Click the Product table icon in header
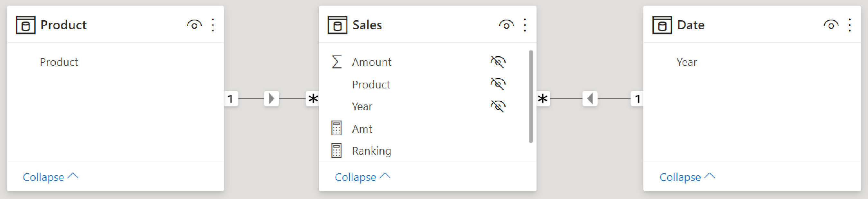Image resolution: width=868 pixels, height=199 pixels. (25, 25)
